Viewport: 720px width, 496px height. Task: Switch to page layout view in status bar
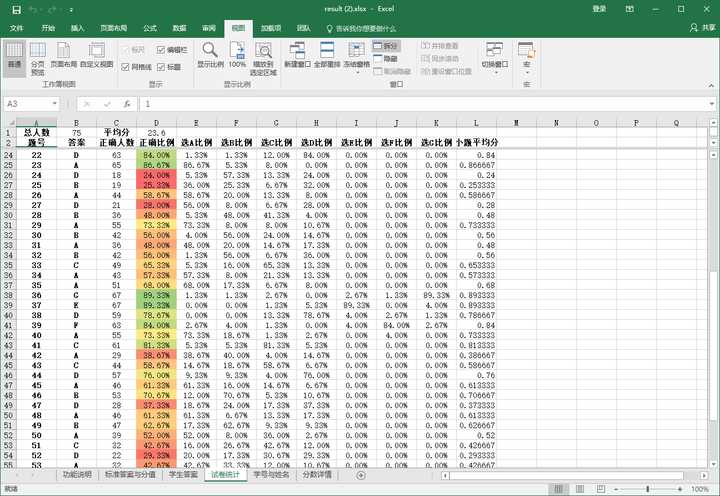(x=580, y=489)
